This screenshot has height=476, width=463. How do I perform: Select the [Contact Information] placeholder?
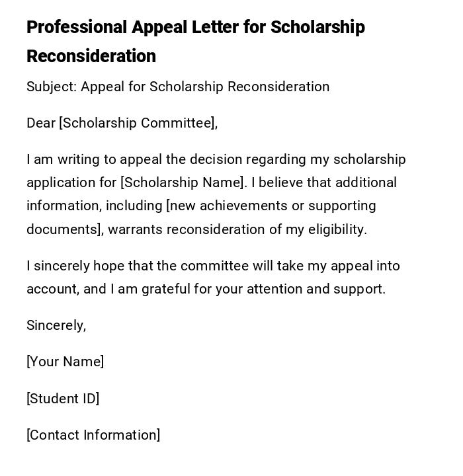[93, 435]
